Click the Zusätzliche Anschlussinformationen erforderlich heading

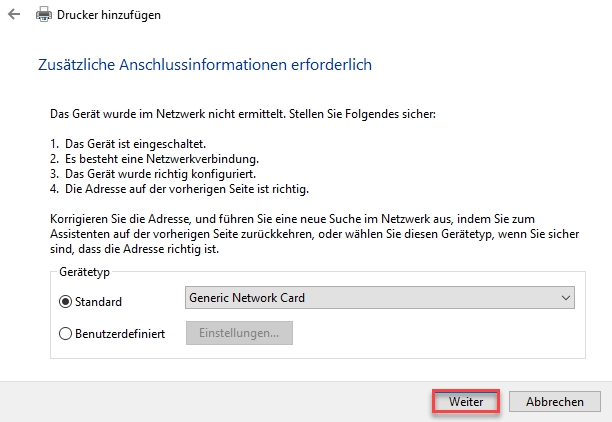tap(204, 65)
